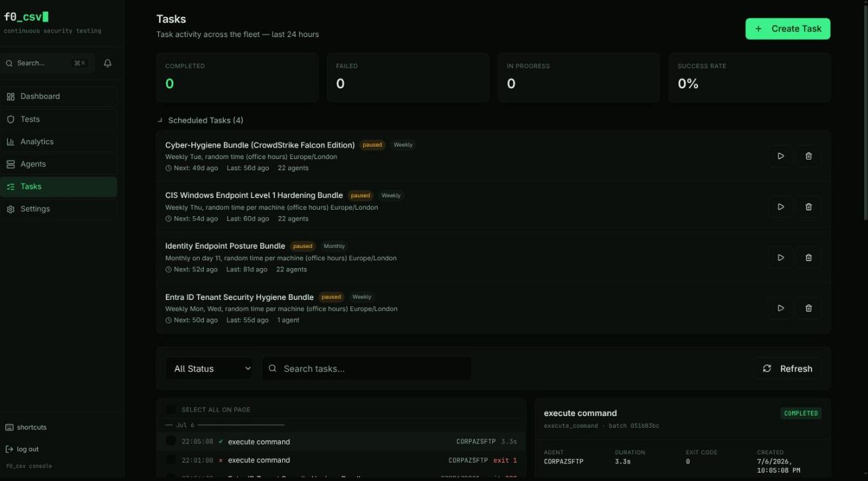Open the All Status filter dropdown

210,368
